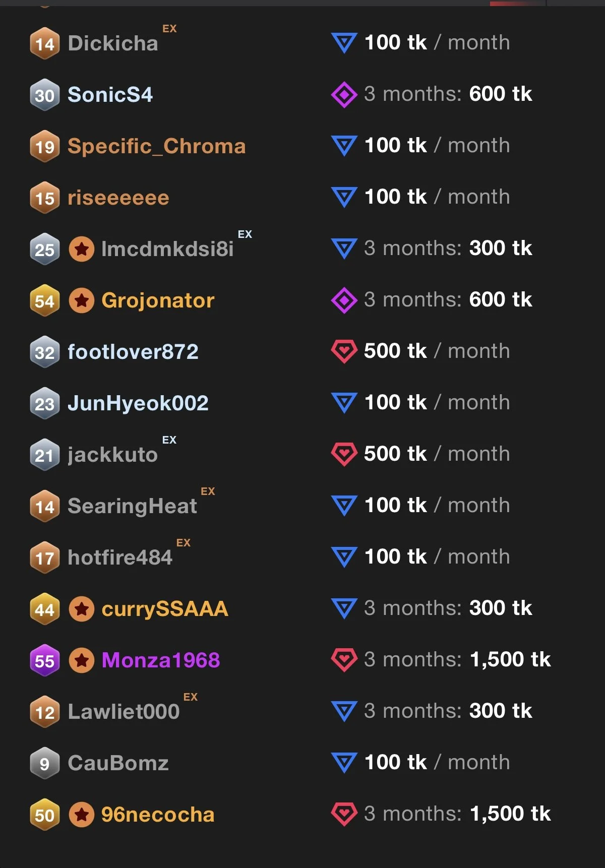Click the purple level 55 badge for Monza1968

[x=44, y=661]
